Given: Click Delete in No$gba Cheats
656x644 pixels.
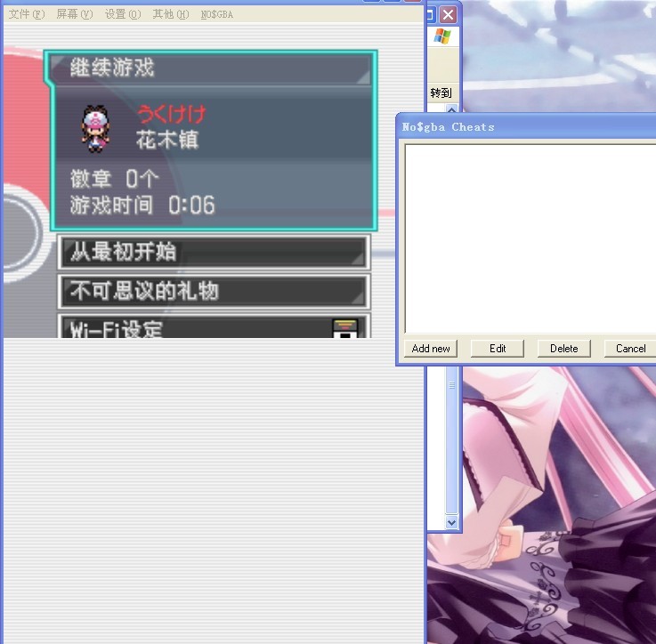Looking at the screenshot, I should click(x=564, y=349).
